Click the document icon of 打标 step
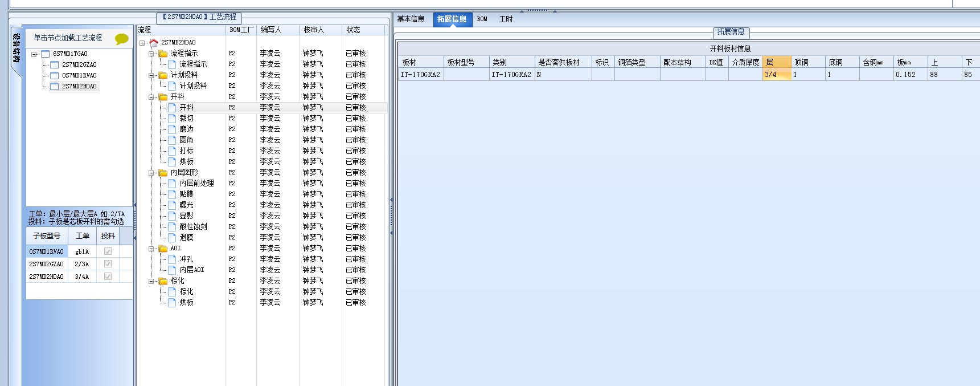The width and height of the screenshot is (980, 386). point(172,151)
